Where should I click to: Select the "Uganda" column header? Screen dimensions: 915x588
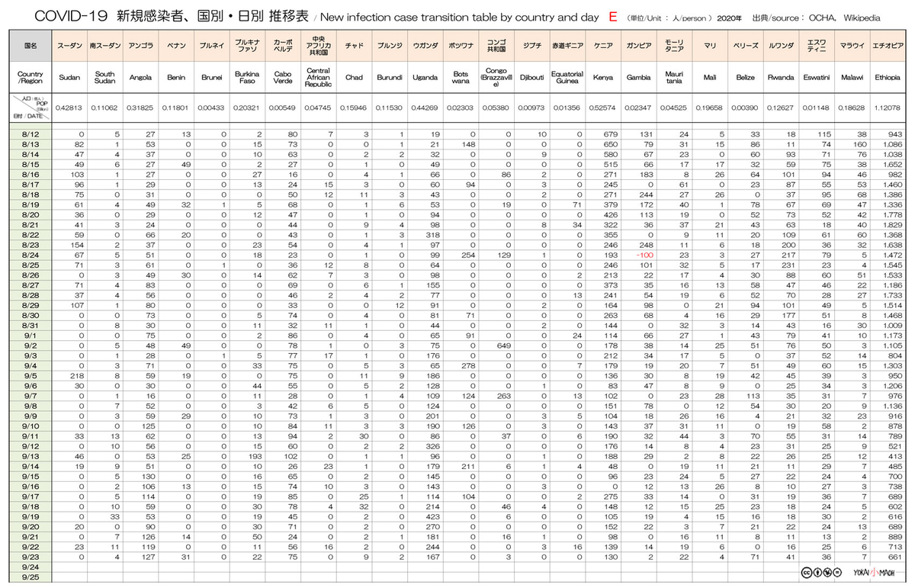(x=425, y=77)
